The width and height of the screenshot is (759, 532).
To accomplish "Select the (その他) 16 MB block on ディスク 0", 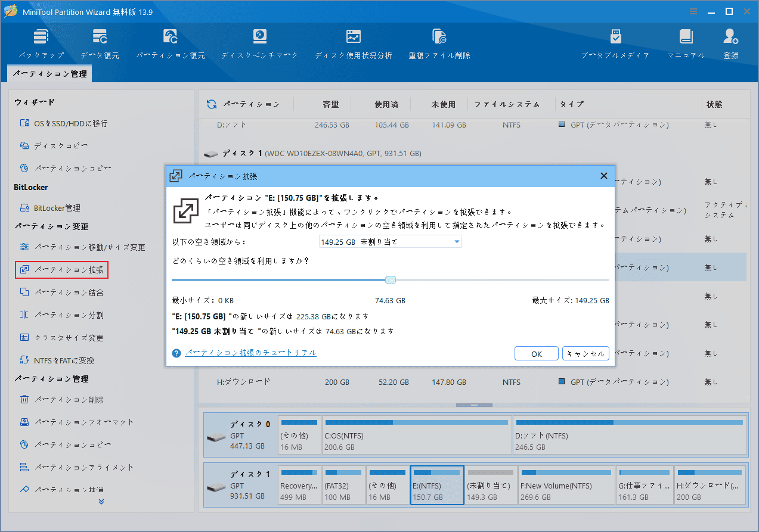I will (x=299, y=434).
